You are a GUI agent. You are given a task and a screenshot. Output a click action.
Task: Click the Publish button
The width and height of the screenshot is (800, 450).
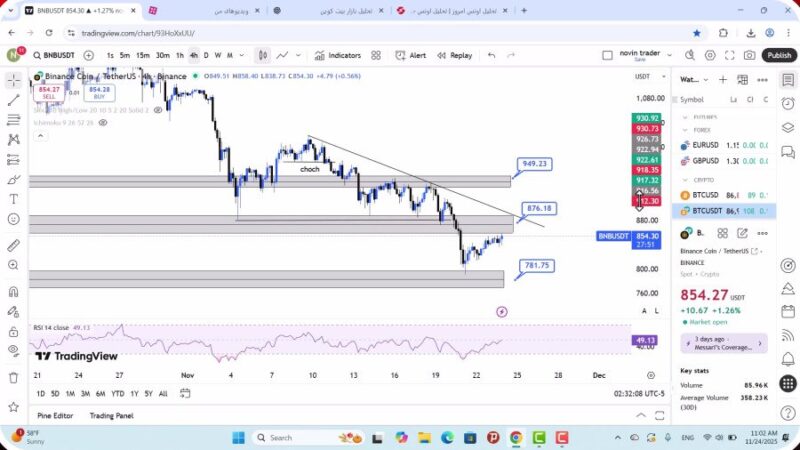click(x=779, y=56)
